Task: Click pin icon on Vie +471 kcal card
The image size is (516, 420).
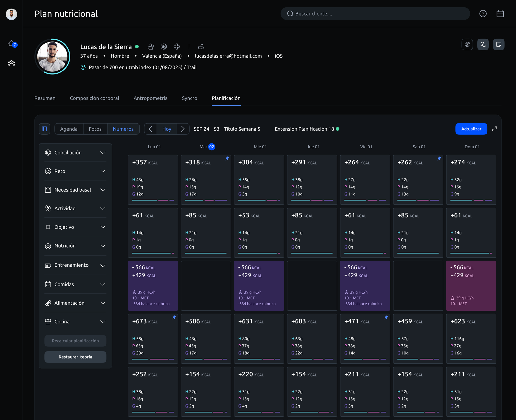Action: click(386, 317)
